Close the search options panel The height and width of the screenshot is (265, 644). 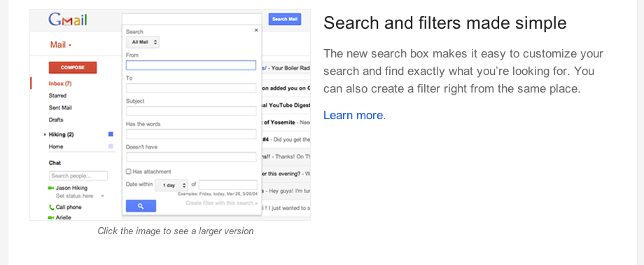click(256, 30)
